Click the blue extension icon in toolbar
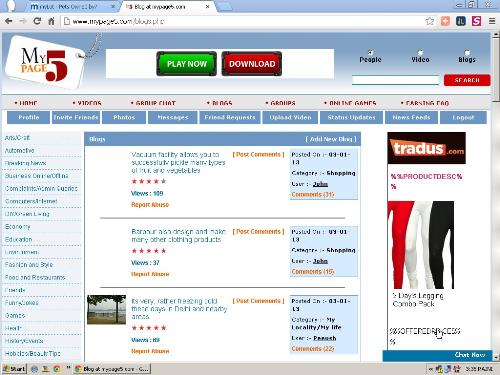The image size is (500, 375). pos(461,21)
